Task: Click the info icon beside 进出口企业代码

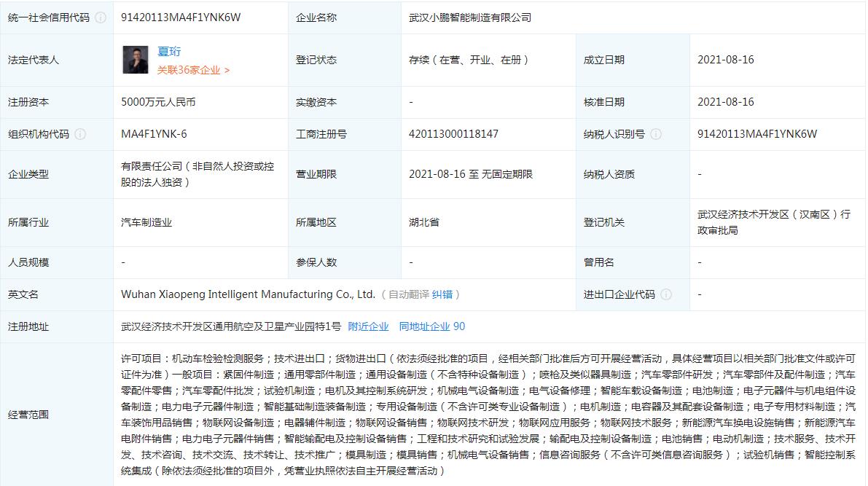Action: tap(667, 294)
